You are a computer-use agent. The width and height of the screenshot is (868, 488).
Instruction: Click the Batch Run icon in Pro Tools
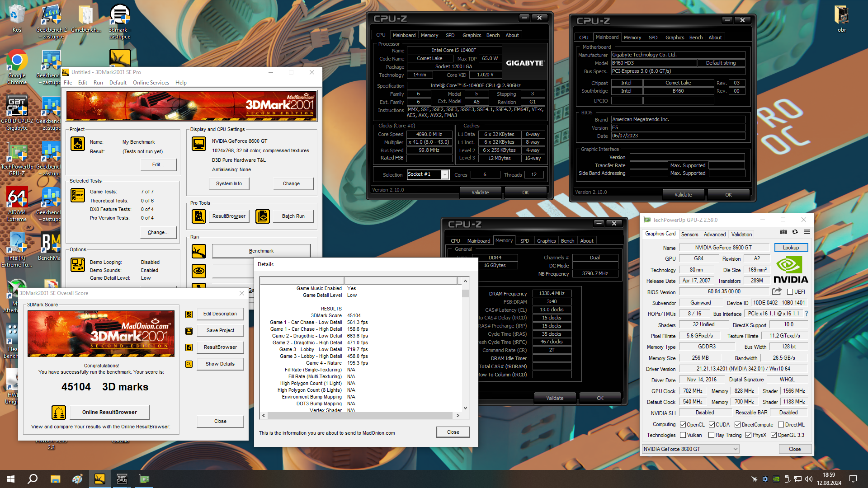263,216
